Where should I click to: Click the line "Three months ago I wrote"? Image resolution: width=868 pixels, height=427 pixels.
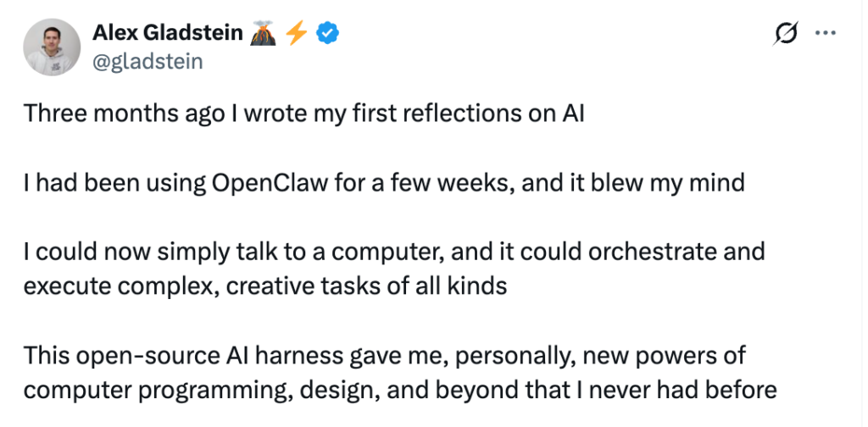coord(304,114)
